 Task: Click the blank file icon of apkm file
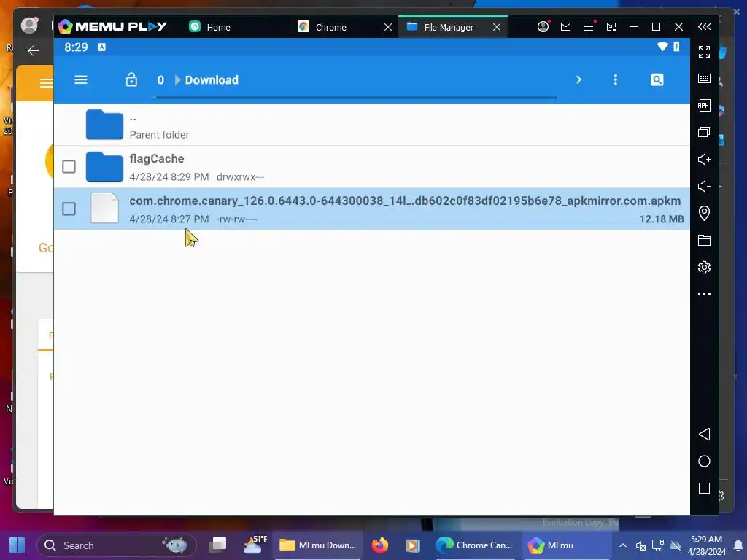(x=104, y=208)
